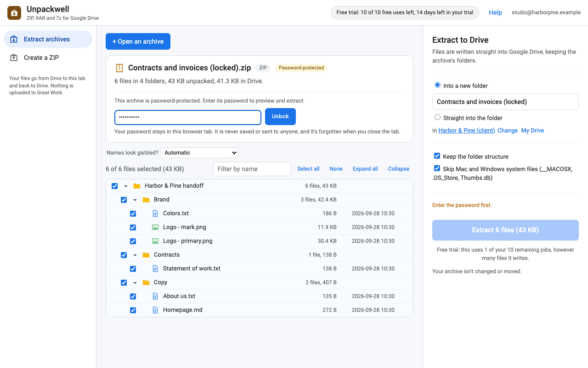
Task: Click the Statement of work.txt file icon
Action: 155,269
